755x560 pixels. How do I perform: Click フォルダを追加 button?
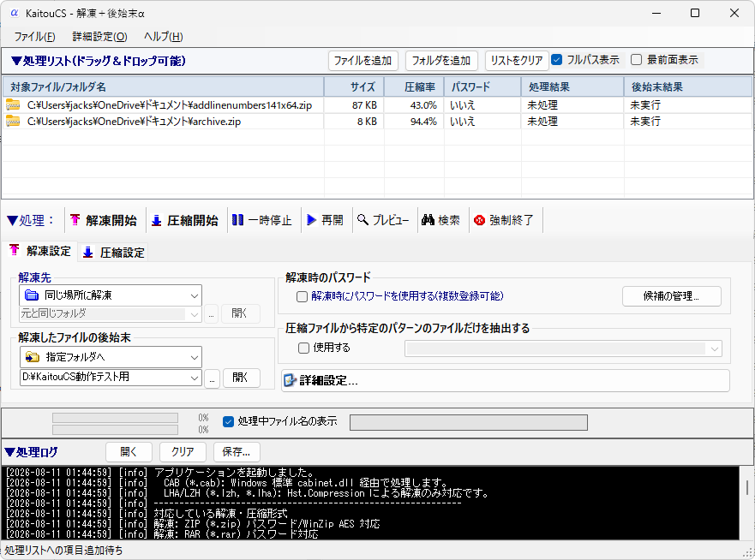pyautogui.click(x=441, y=61)
